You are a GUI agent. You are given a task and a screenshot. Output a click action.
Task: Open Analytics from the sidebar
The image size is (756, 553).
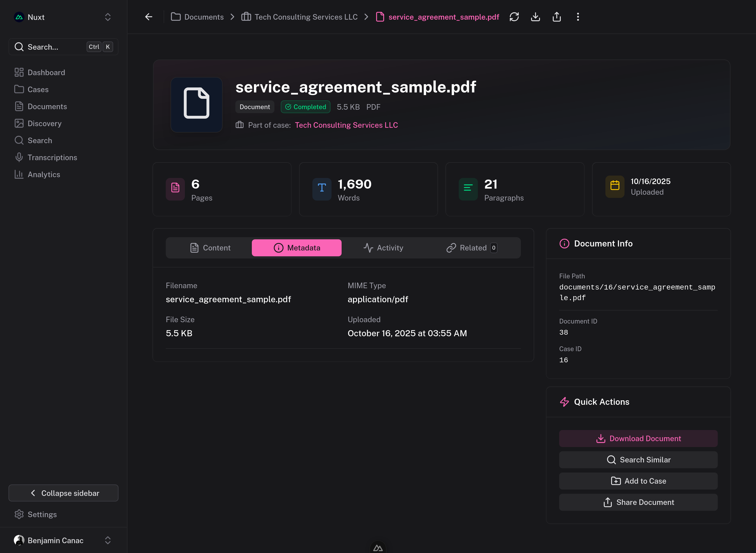tap(44, 175)
